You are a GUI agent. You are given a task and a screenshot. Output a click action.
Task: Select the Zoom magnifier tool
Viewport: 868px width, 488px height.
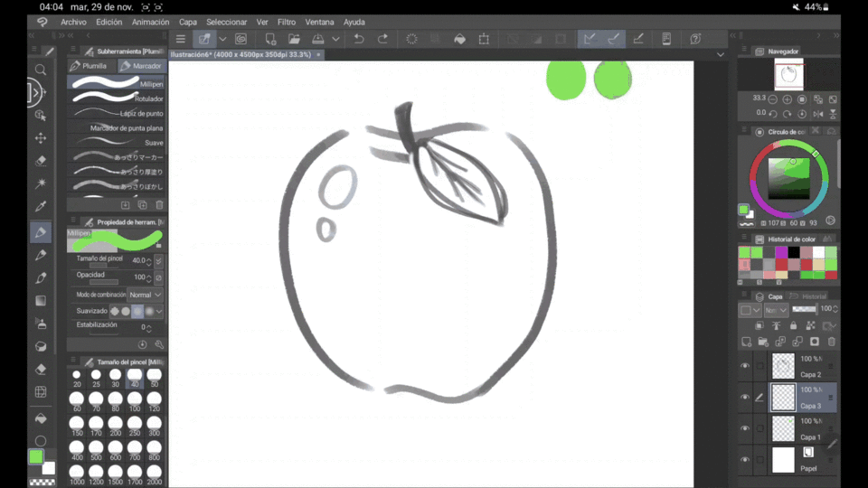click(x=41, y=70)
